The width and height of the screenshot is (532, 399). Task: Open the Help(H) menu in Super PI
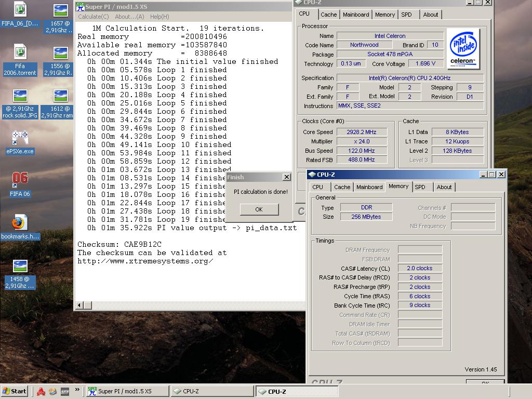pyautogui.click(x=159, y=17)
